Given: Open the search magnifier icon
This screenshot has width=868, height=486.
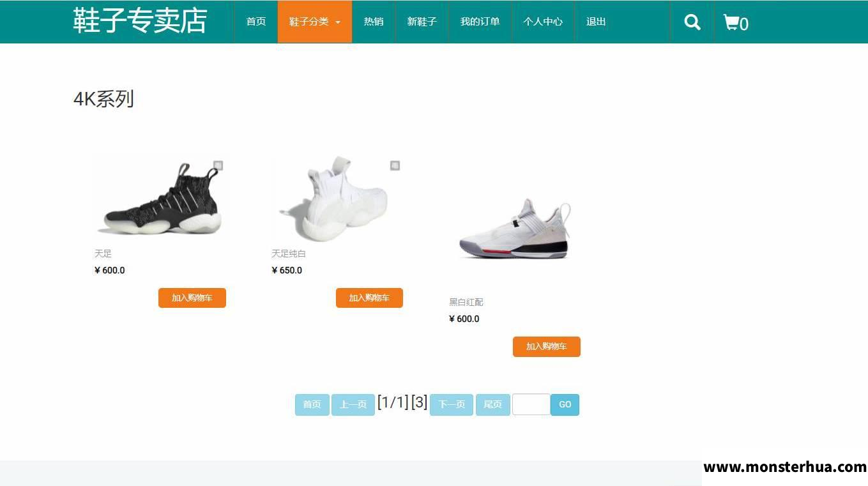Looking at the screenshot, I should [x=692, y=22].
